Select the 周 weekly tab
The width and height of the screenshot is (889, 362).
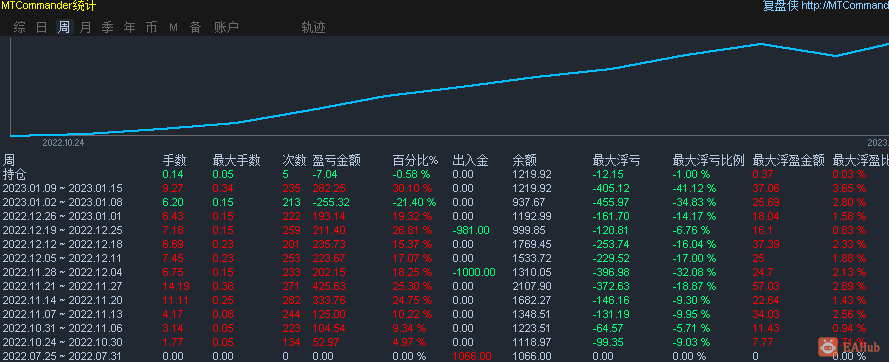point(64,27)
